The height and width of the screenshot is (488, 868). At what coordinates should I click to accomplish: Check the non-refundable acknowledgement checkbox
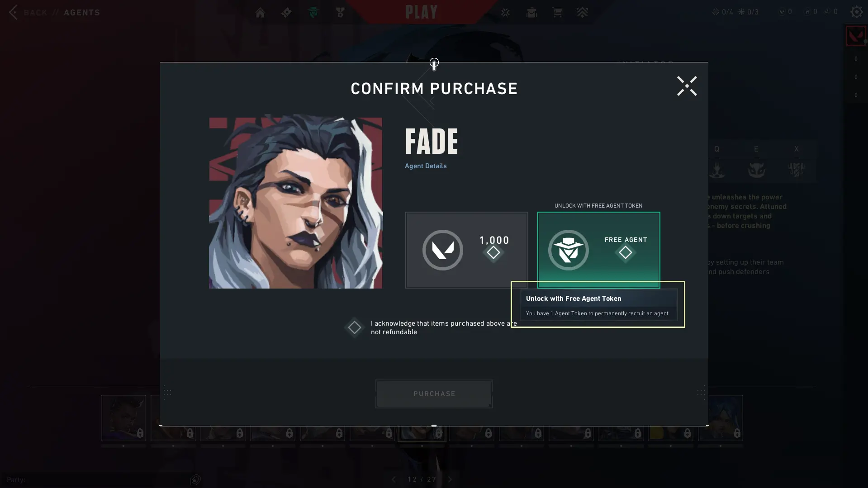[x=354, y=327]
